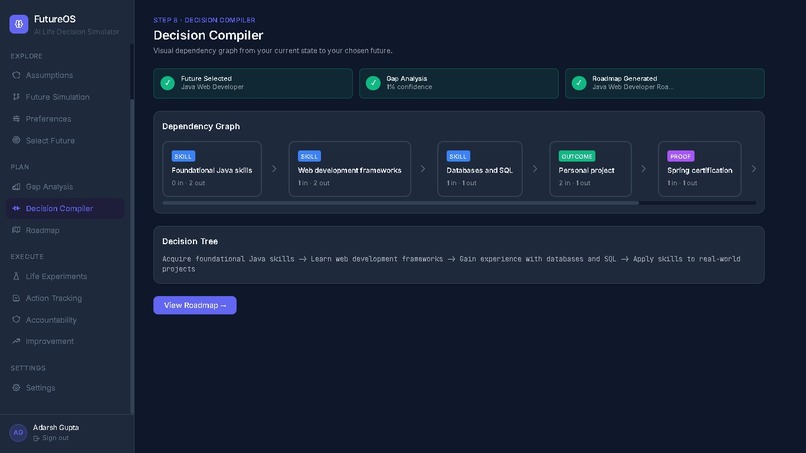The image size is (806, 453).
Task: Go to Preferences in the sidebar
Action: coord(65,119)
